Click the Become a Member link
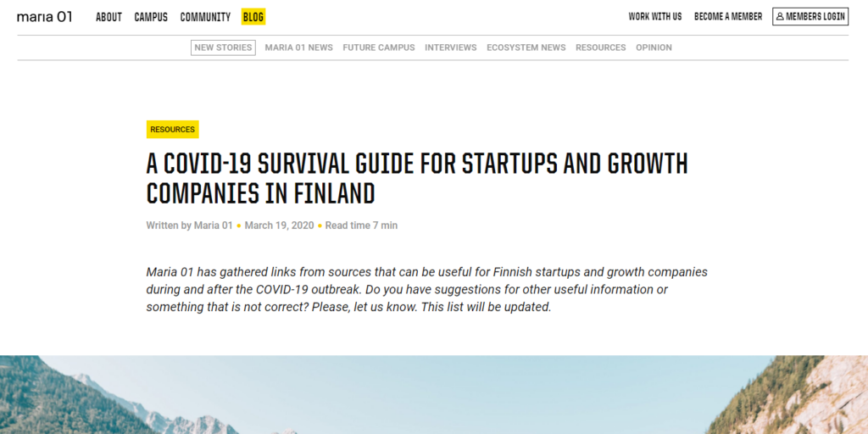 [727, 17]
